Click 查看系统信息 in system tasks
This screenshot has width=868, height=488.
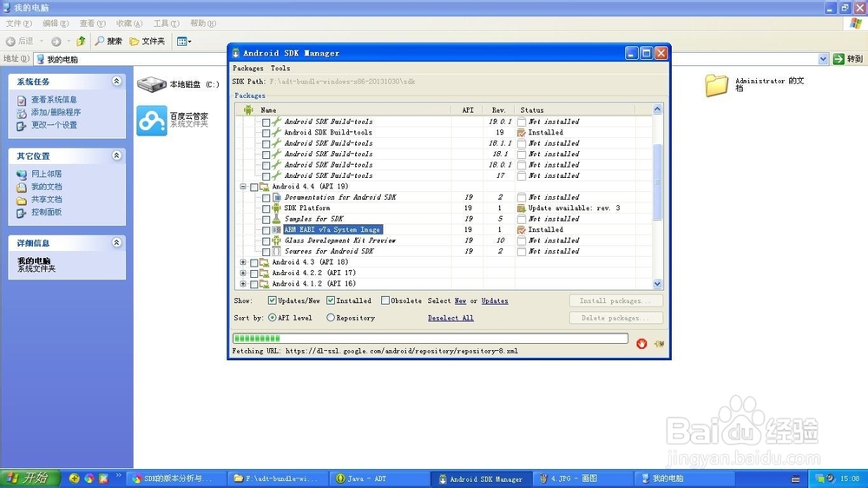[54, 100]
